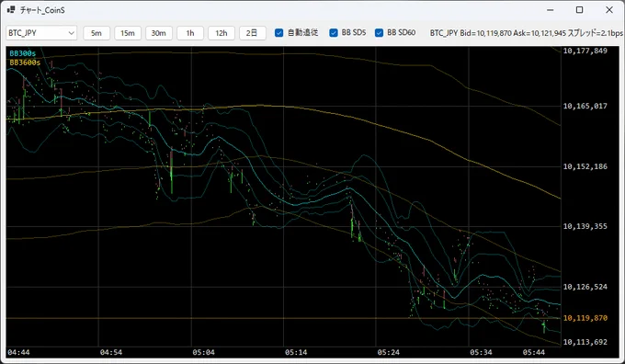Click the 10,126,524 price axis label
Screen dimensions: 625x364
pyautogui.click(x=585, y=287)
